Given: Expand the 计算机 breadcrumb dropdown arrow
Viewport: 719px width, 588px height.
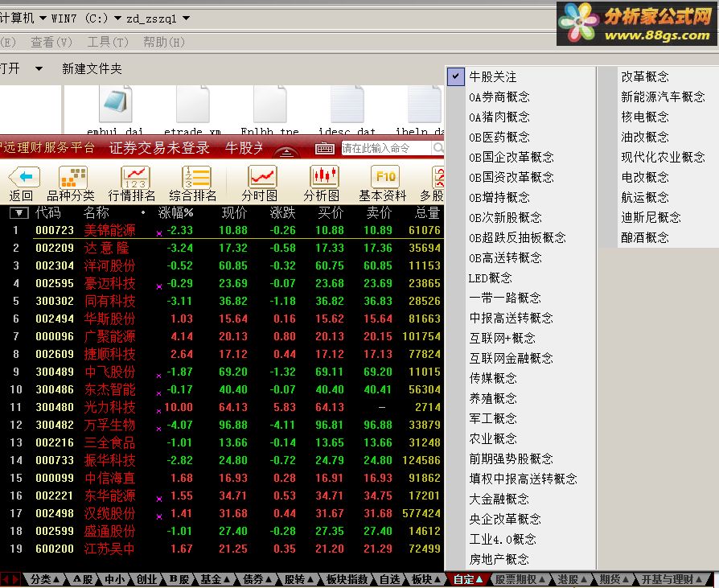Looking at the screenshot, I should pos(43,19).
